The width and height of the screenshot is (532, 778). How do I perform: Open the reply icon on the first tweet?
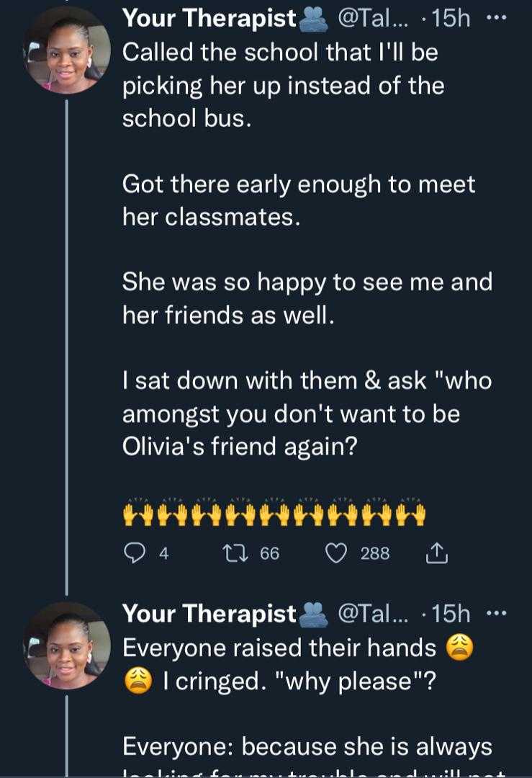135,553
